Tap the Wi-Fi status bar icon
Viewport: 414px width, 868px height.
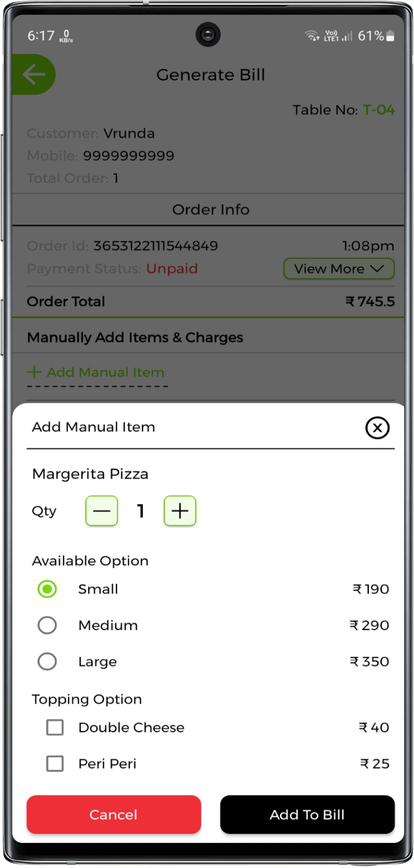312,36
